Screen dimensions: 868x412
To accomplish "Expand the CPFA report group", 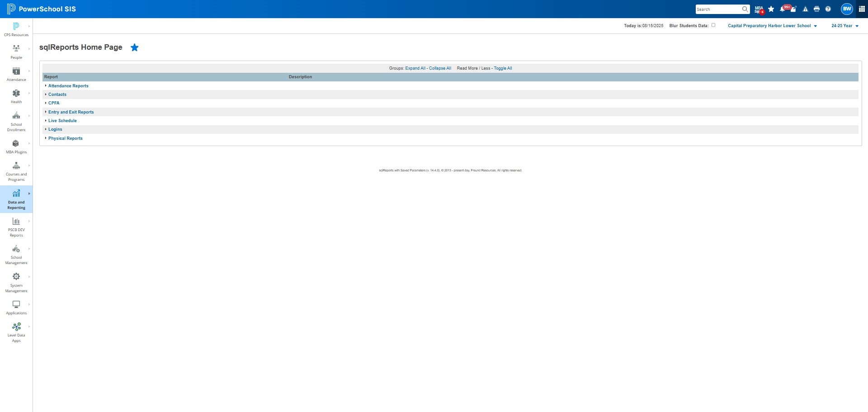I will (x=54, y=103).
